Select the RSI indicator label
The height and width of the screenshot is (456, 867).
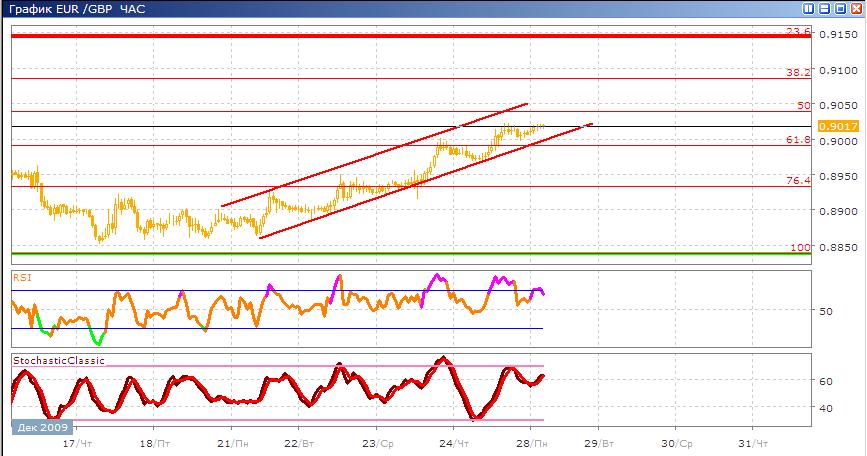22,277
